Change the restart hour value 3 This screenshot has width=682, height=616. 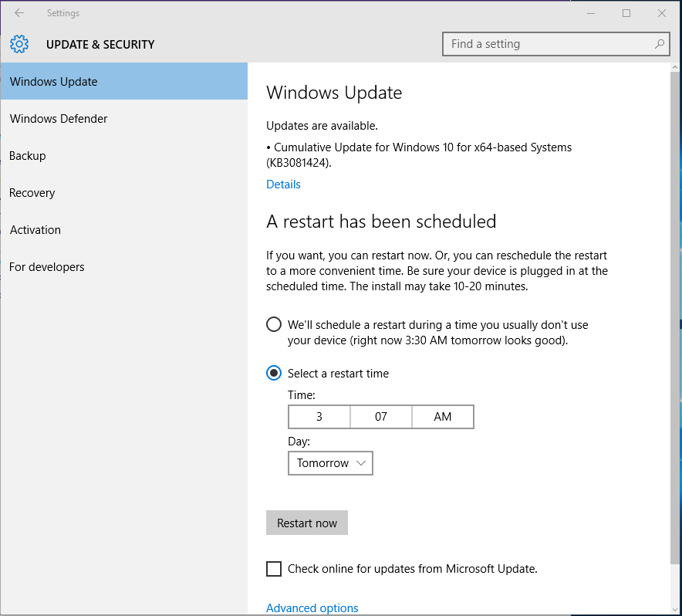pyautogui.click(x=319, y=417)
